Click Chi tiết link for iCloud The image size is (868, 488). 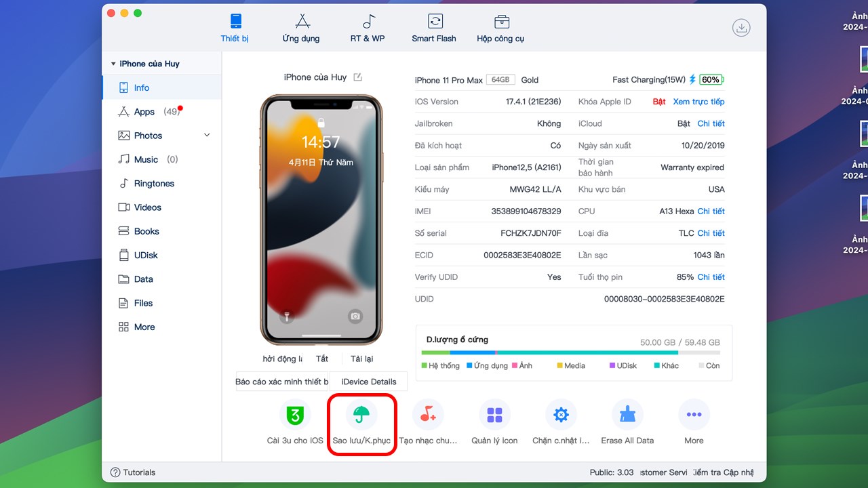pos(711,123)
